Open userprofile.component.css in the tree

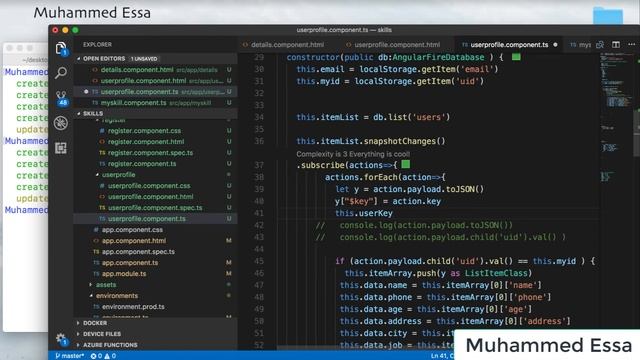tap(155, 186)
